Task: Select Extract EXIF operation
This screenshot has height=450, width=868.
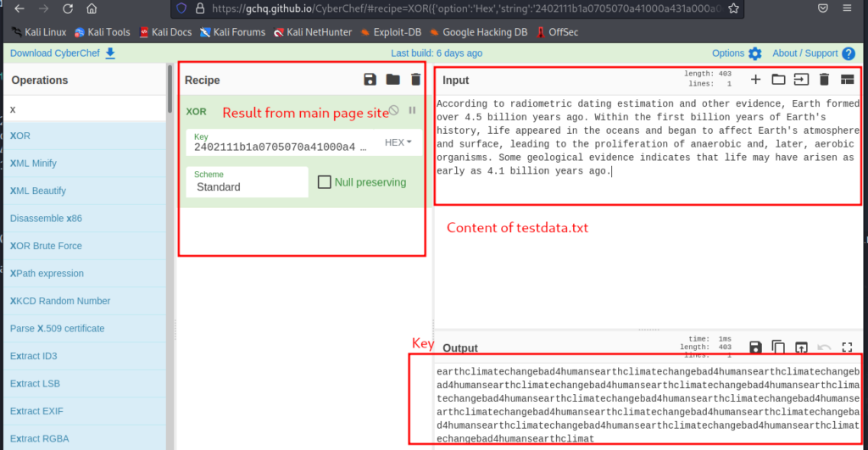Action: click(86, 411)
